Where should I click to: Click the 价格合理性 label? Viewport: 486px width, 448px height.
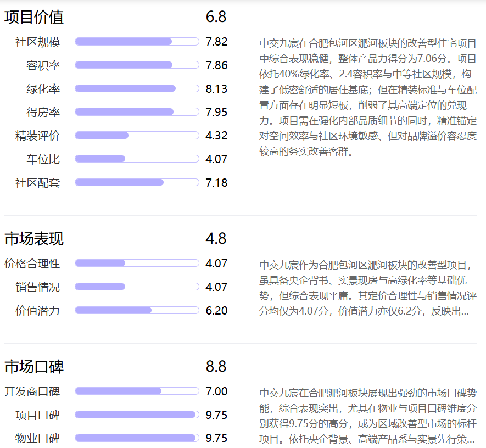(x=32, y=264)
